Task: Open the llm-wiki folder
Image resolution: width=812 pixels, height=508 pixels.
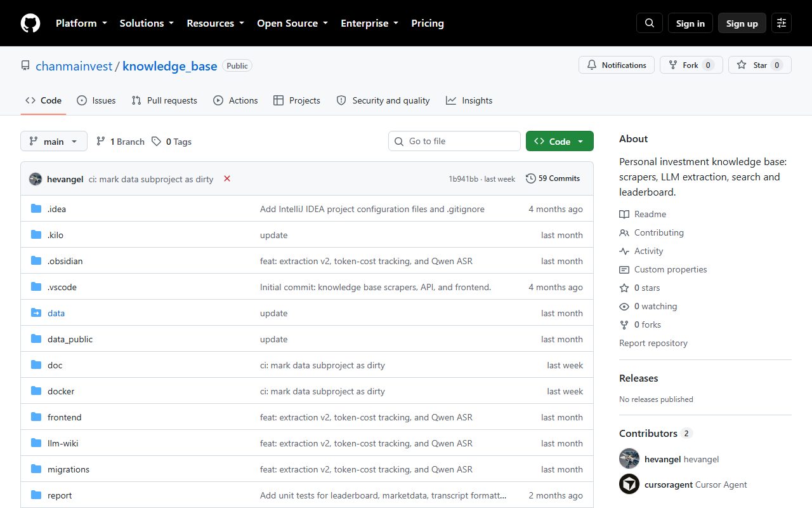Action: click(x=63, y=443)
